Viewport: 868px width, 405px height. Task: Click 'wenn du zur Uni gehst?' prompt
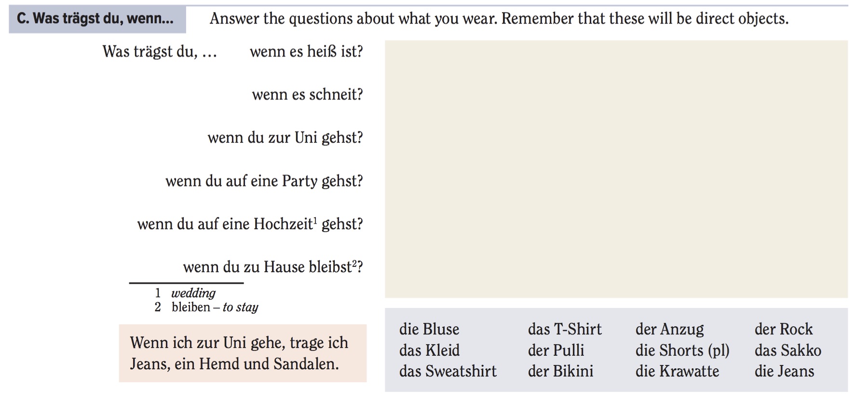tap(285, 138)
